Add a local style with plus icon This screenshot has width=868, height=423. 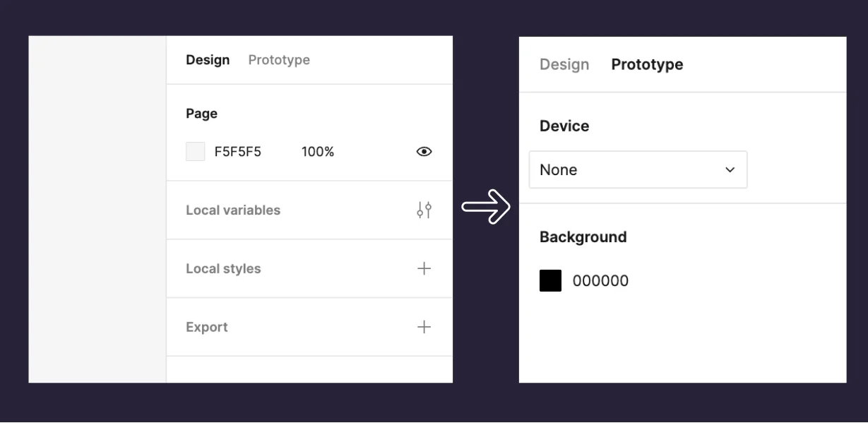[424, 268]
